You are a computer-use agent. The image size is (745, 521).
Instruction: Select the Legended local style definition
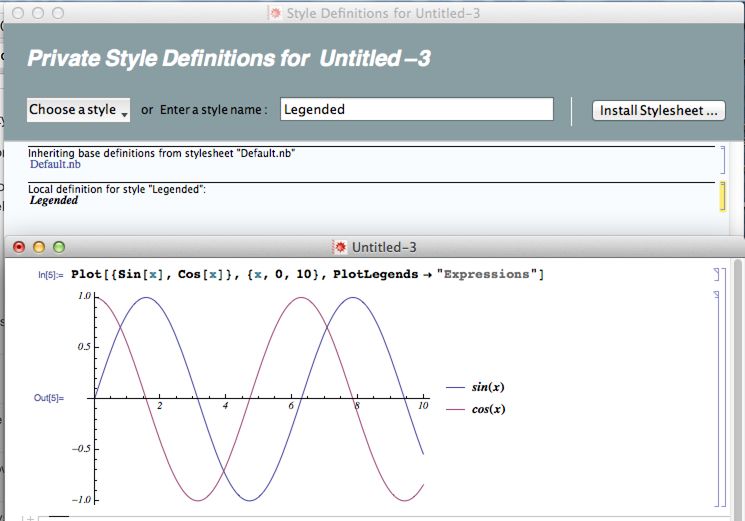pos(54,200)
